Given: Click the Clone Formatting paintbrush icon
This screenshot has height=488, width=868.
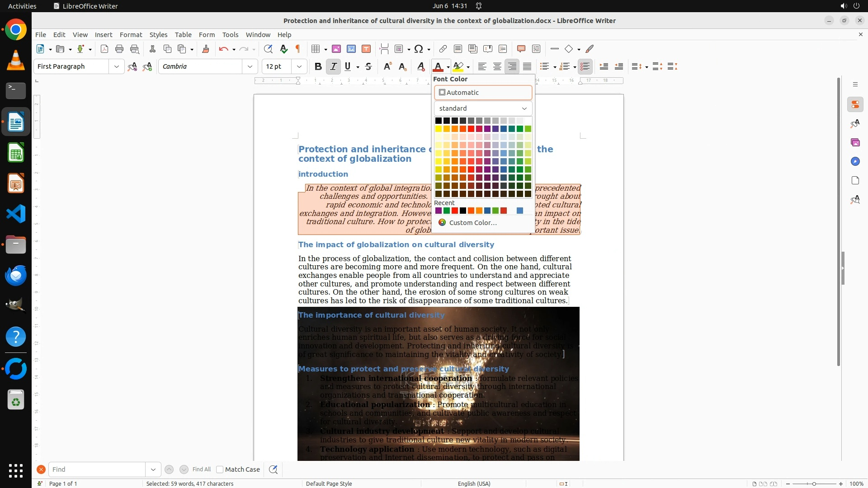Looking at the screenshot, I should coord(206,49).
